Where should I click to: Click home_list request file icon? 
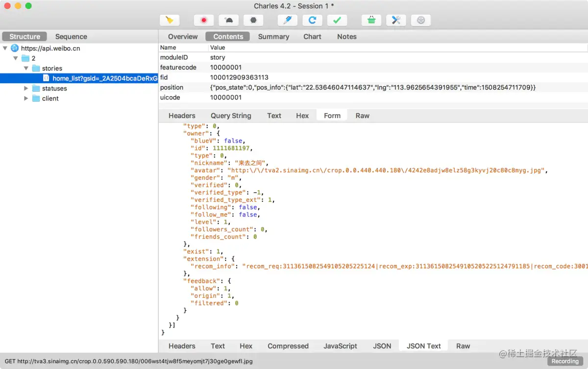pos(46,78)
